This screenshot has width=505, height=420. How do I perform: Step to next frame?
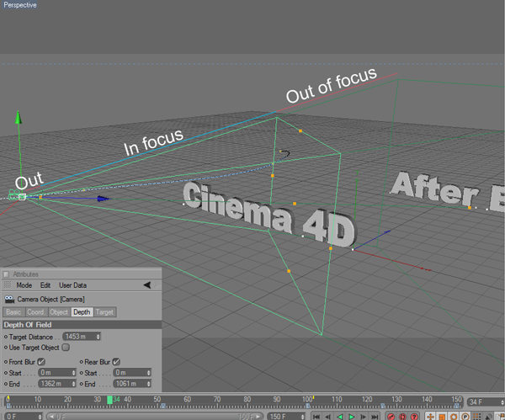pos(363,417)
